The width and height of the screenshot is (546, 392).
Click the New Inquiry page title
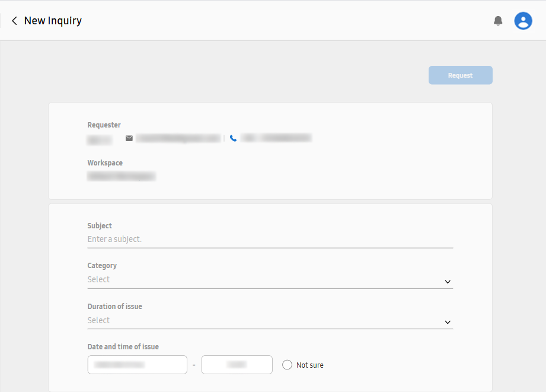[x=53, y=21]
